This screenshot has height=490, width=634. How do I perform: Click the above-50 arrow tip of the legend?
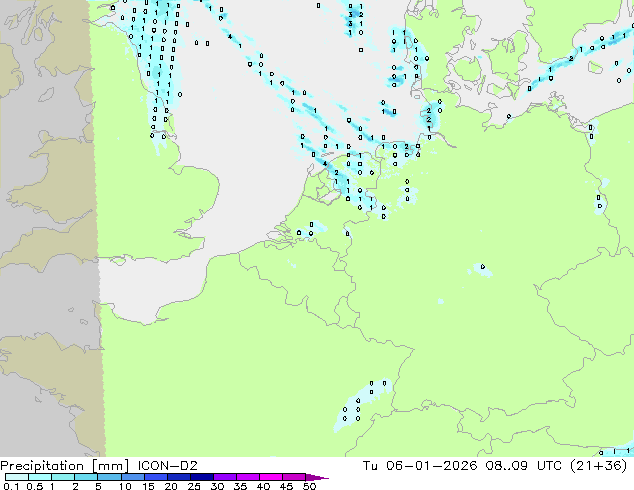tap(317, 477)
